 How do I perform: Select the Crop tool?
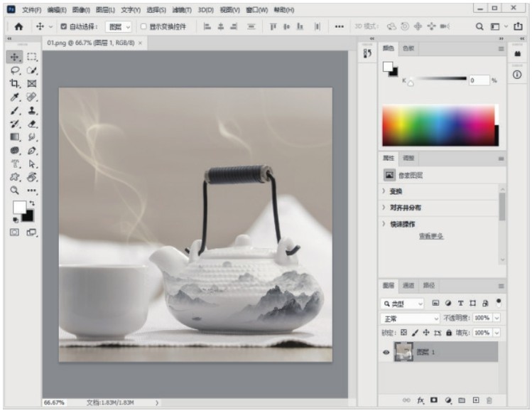[x=14, y=83]
